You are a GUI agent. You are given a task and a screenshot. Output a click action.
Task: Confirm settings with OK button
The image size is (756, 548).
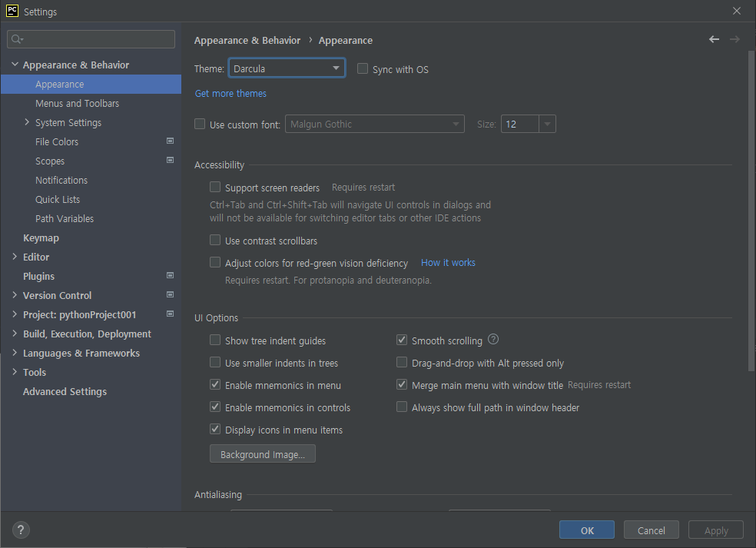tap(587, 530)
